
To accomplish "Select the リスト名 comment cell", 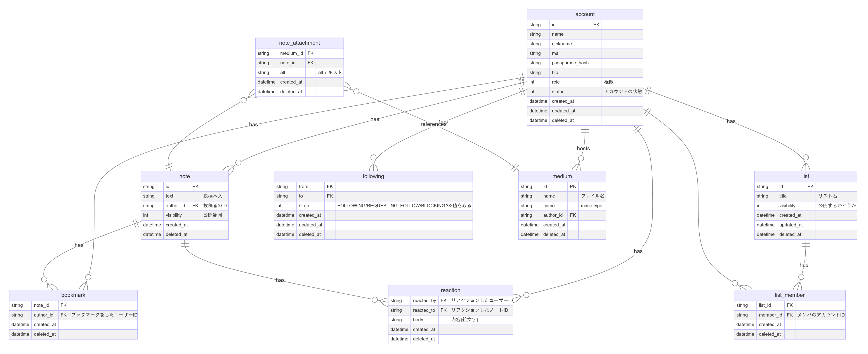I will (x=836, y=196).
